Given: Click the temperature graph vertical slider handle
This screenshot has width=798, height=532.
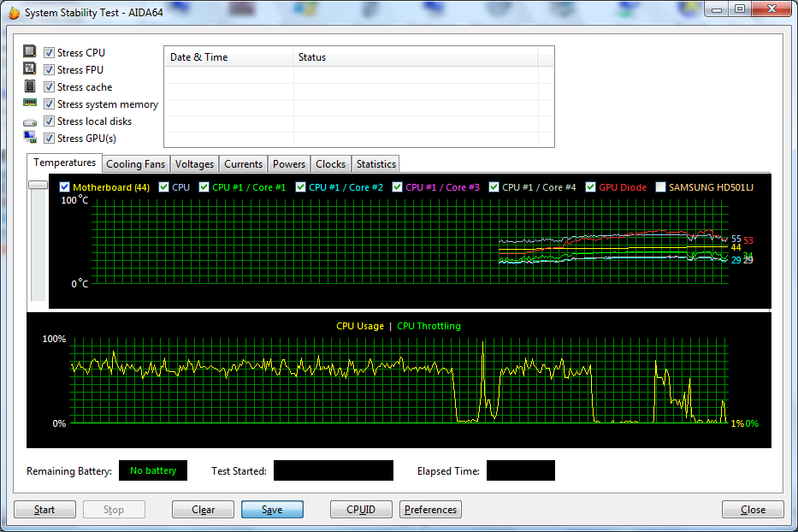Looking at the screenshot, I should pos(38,185).
